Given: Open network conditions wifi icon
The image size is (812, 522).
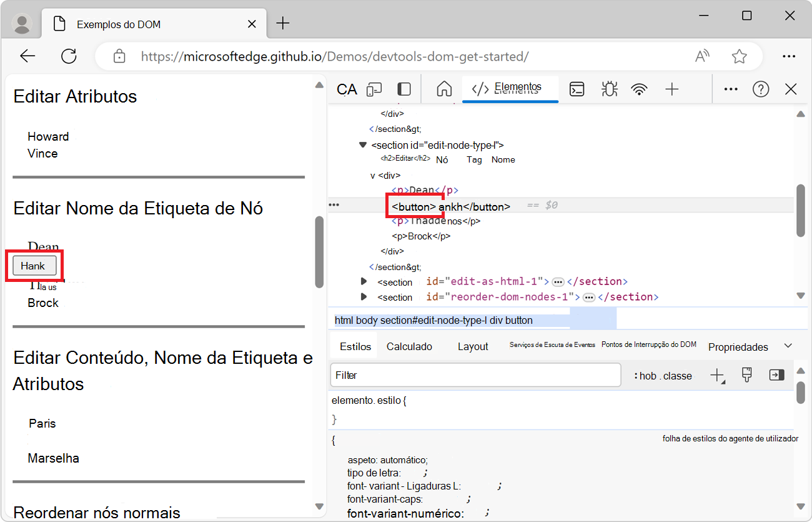Looking at the screenshot, I should coord(640,89).
